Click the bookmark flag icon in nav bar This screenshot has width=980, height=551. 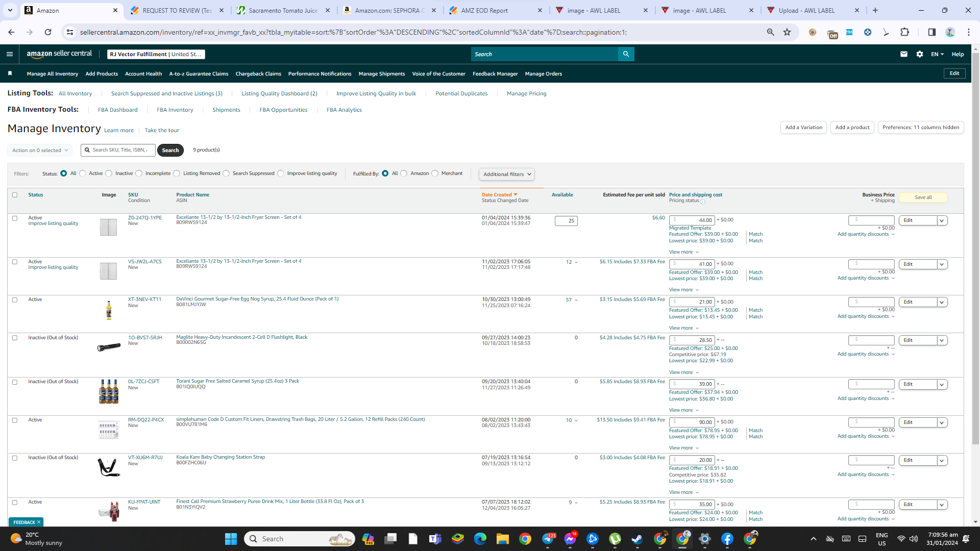point(10,73)
